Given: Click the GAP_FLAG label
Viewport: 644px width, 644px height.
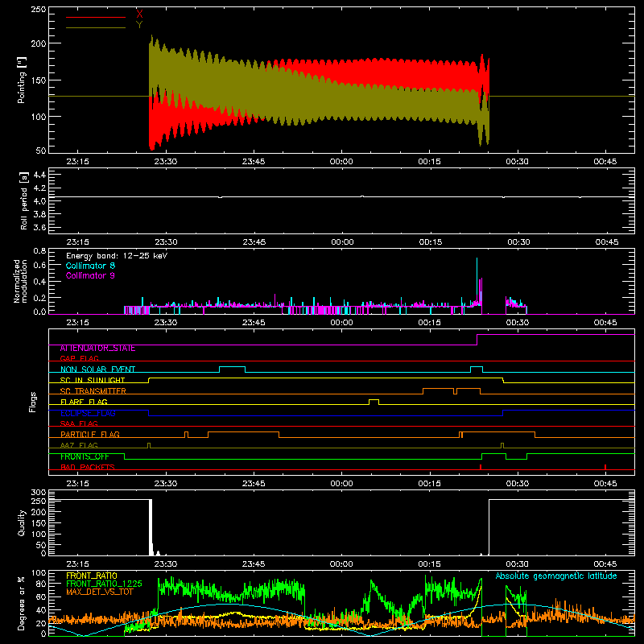Looking at the screenshot, I should 79,358.
